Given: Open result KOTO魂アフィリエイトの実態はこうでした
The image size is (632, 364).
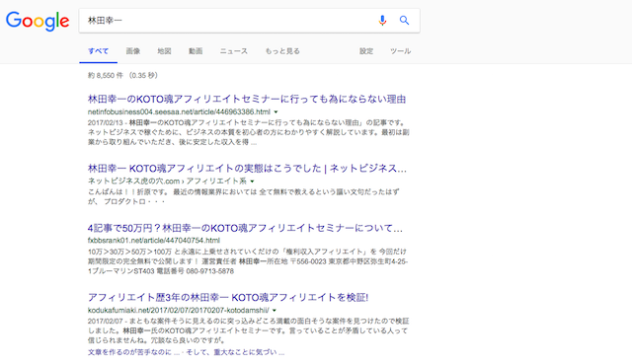Looking at the screenshot, I should (247, 169).
